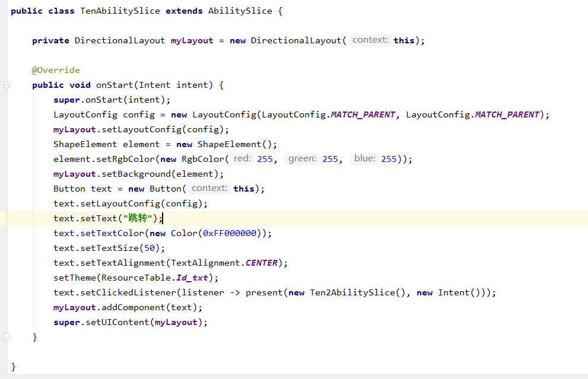
Task: Click the Button type in the text declaration
Action: (69, 189)
